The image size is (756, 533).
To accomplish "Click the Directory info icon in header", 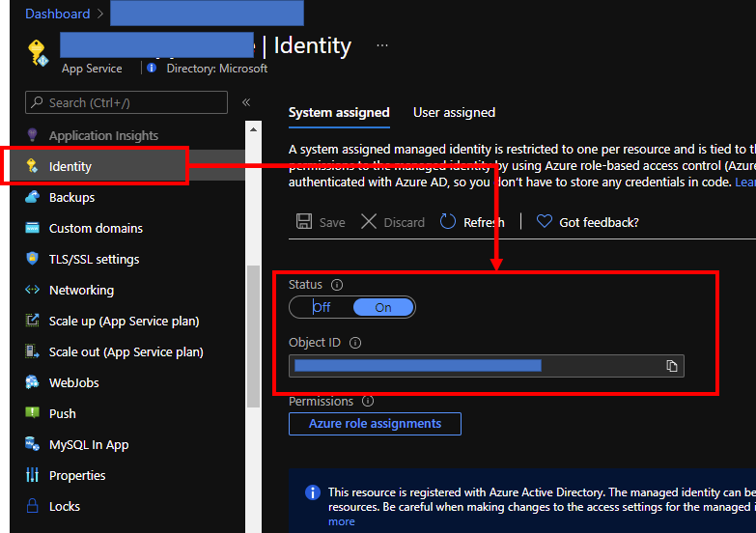I will tap(152, 68).
